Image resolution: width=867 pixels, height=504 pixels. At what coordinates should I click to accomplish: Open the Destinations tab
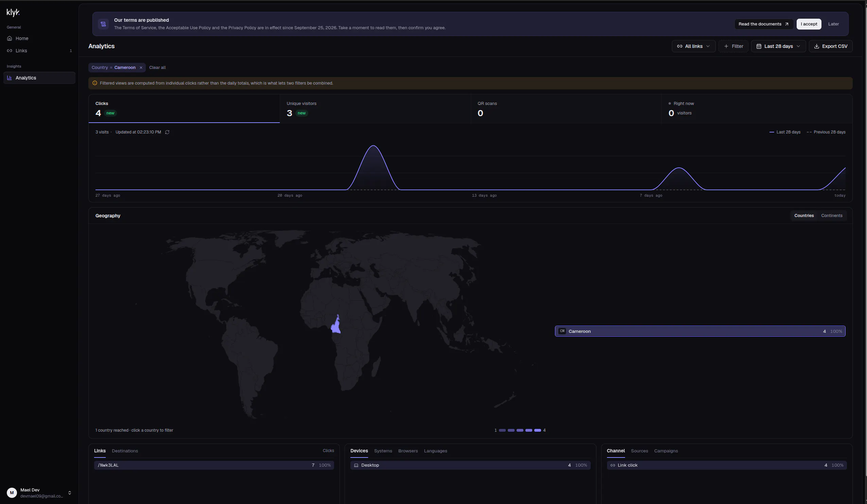click(125, 451)
